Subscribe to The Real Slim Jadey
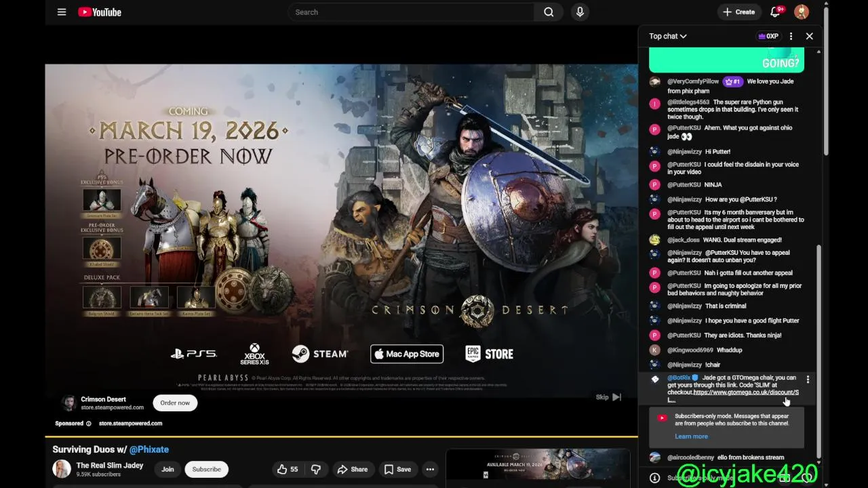 pos(206,469)
